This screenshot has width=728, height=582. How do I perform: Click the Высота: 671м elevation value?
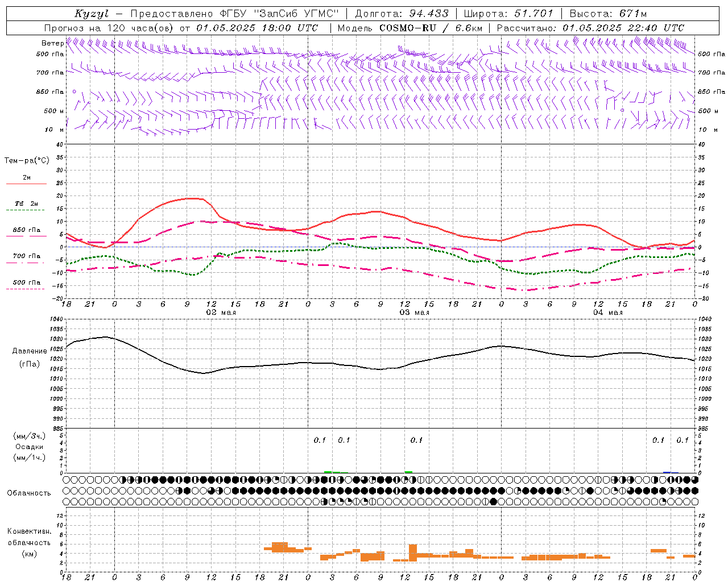coord(608,14)
